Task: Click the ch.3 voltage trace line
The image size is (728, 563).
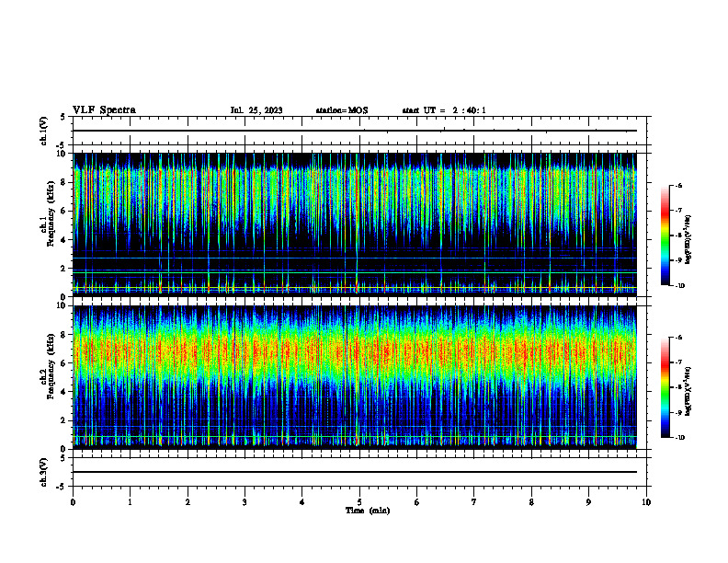Action: point(355,472)
